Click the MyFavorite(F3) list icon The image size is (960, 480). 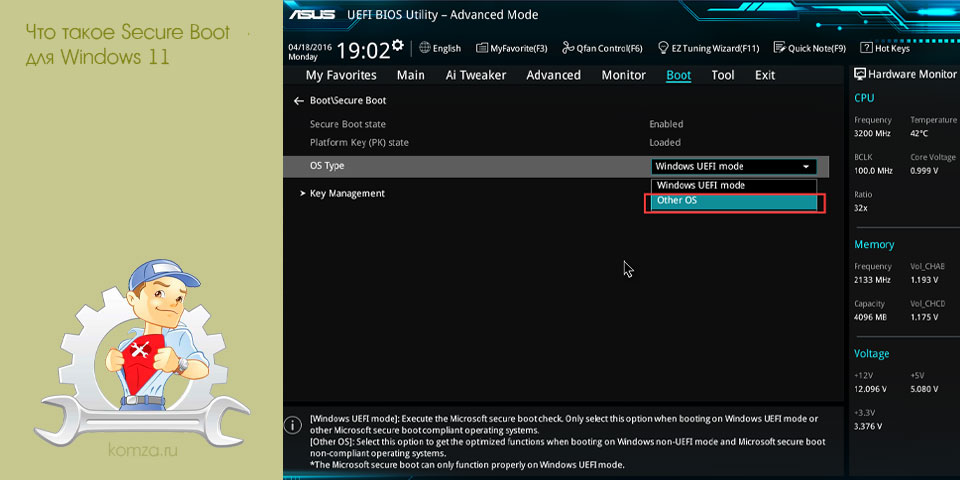[x=482, y=48]
